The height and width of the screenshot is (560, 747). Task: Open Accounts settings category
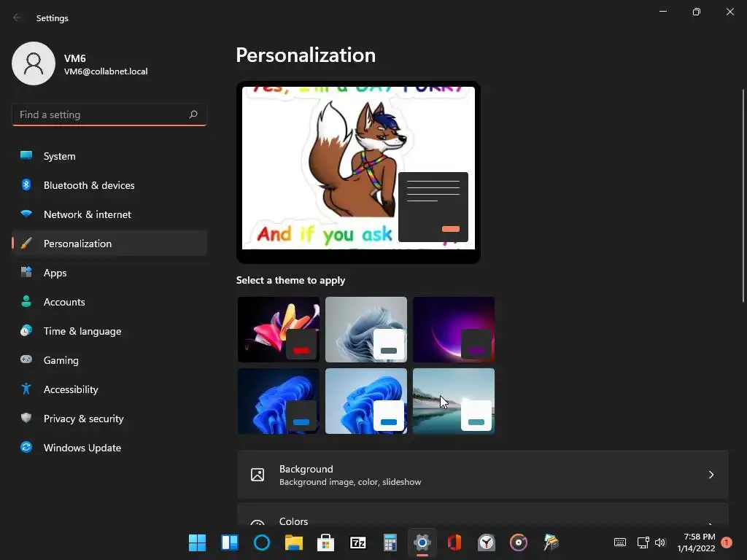(x=109, y=301)
